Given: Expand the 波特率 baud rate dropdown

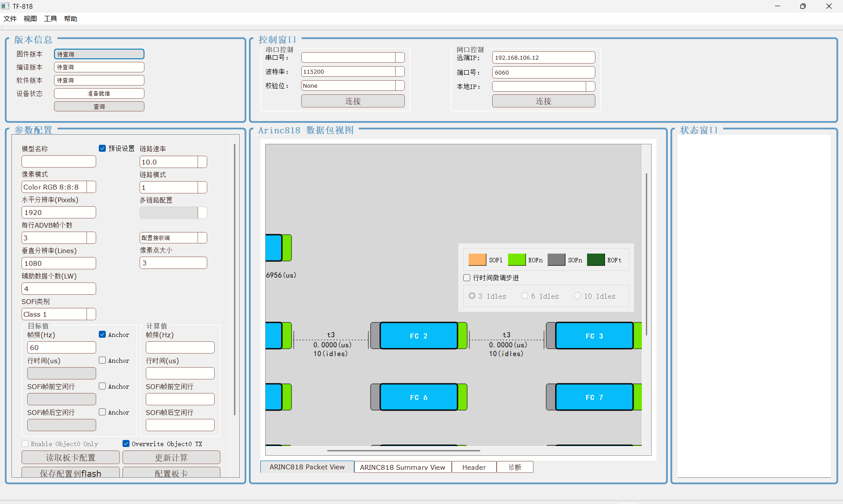Looking at the screenshot, I should [400, 71].
